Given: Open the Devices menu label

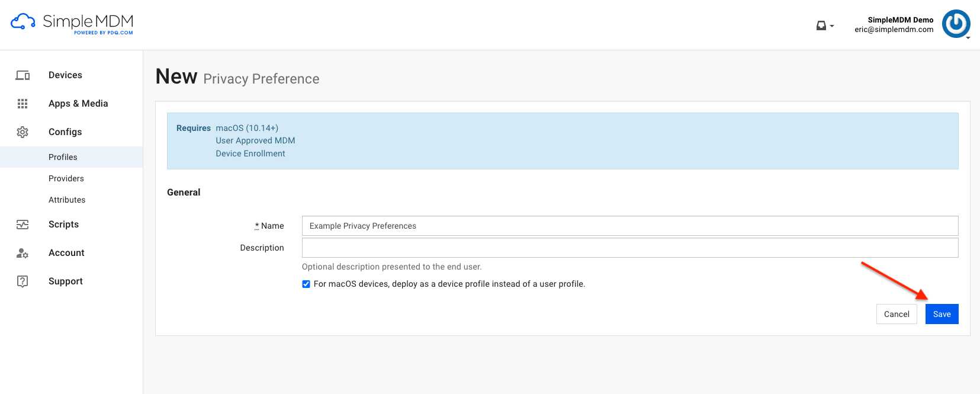Looking at the screenshot, I should tap(65, 75).
